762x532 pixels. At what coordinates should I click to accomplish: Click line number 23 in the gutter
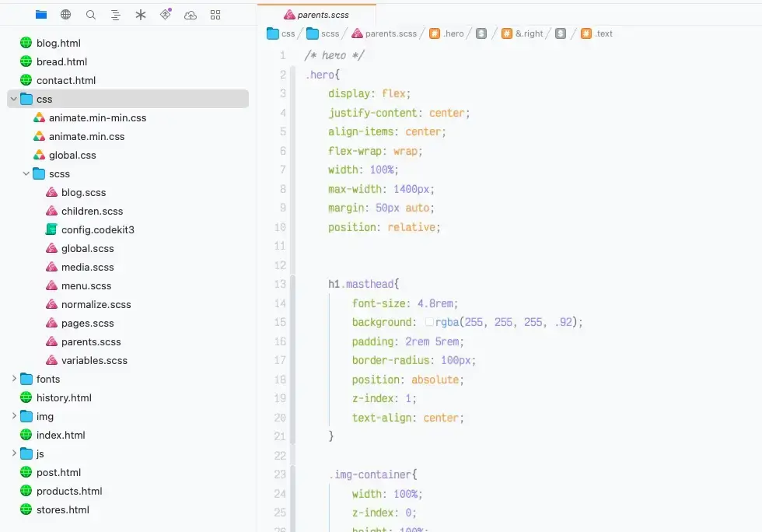tap(280, 474)
